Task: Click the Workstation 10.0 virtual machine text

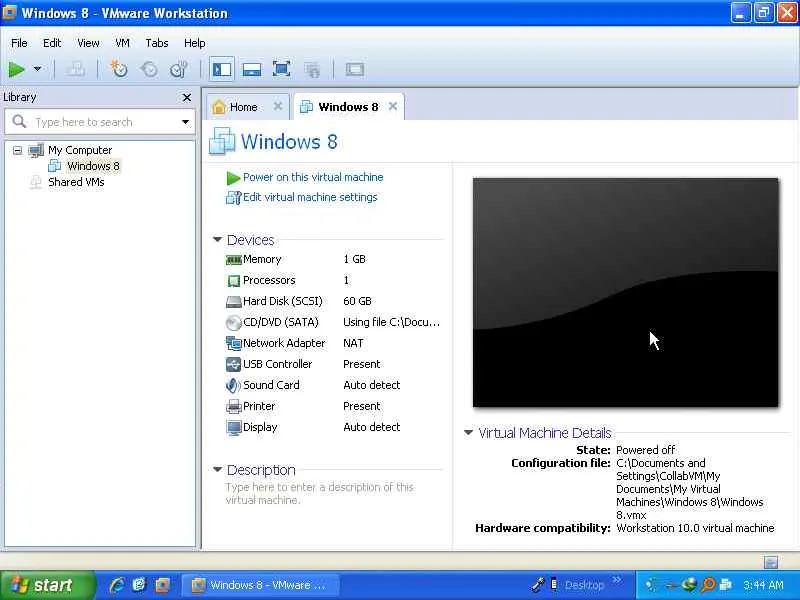Action: point(695,528)
